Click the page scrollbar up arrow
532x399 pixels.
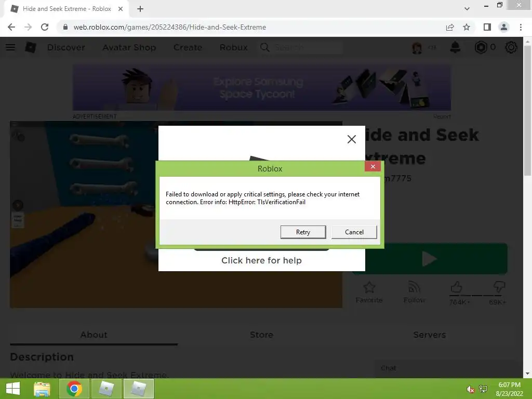click(528, 41)
